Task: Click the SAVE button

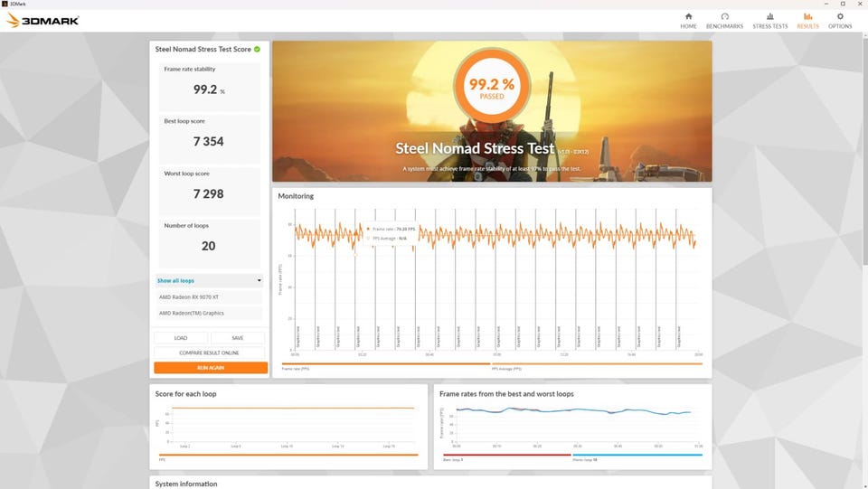Action: (x=238, y=337)
